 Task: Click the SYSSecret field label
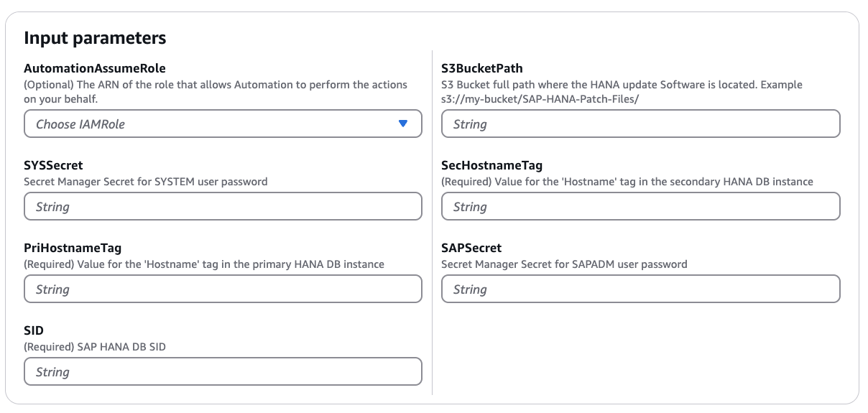pos(54,165)
